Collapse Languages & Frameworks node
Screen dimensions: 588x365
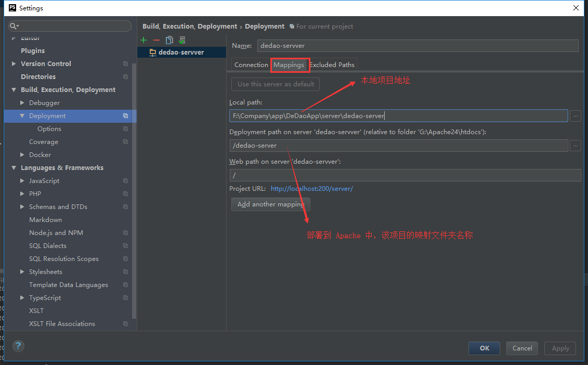pyautogui.click(x=14, y=168)
